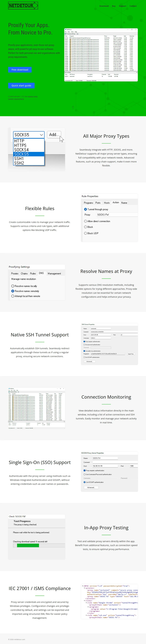Select the Block UDP radio option
The height and width of the screenshot is (644, 146).
click(86, 233)
